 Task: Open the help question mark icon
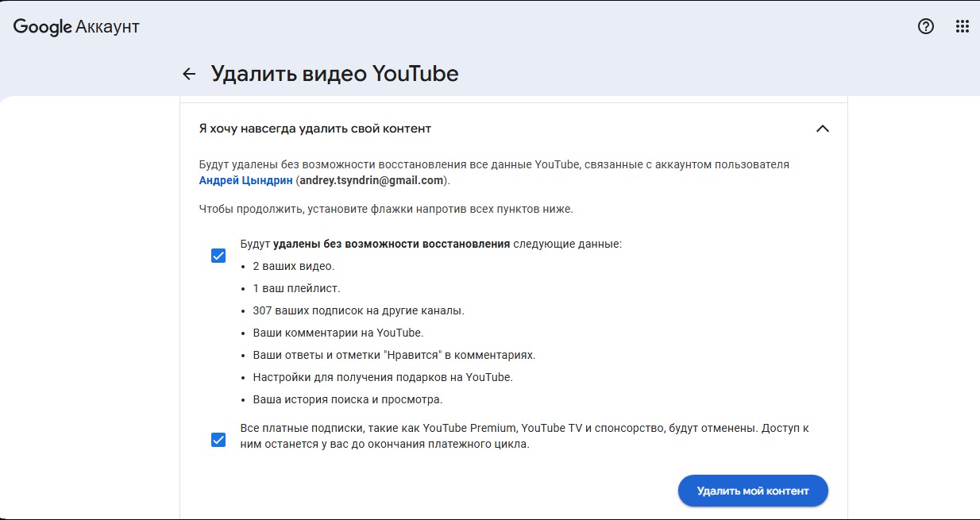pyautogui.click(x=926, y=26)
